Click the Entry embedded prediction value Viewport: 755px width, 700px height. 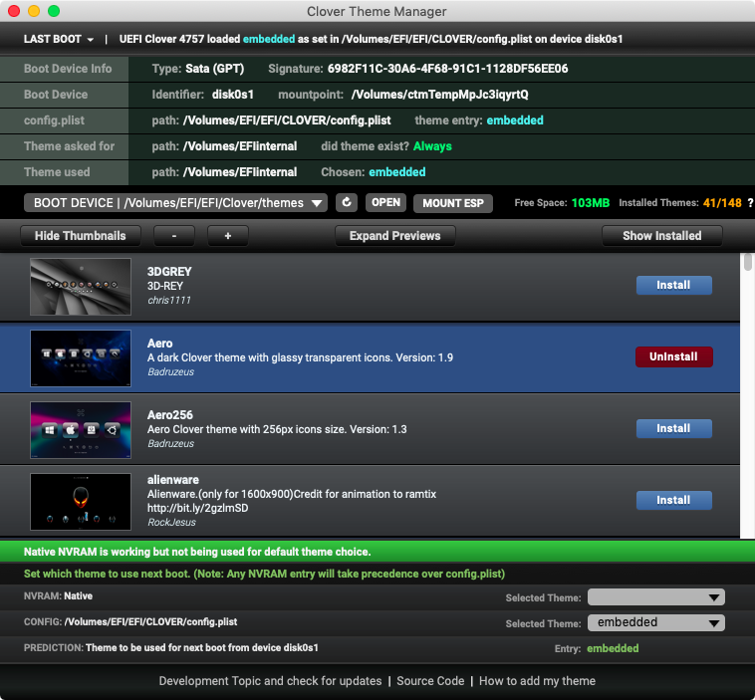[613, 648]
